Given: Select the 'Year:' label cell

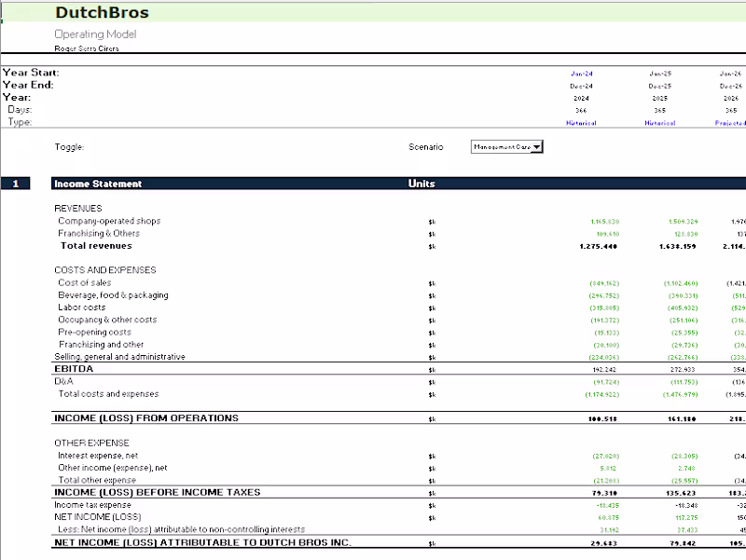Looking at the screenshot, I should (17, 98).
